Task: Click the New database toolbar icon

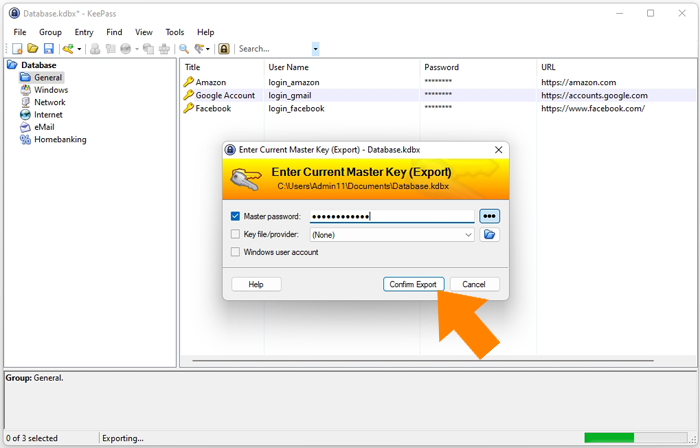Action: point(17,48)
